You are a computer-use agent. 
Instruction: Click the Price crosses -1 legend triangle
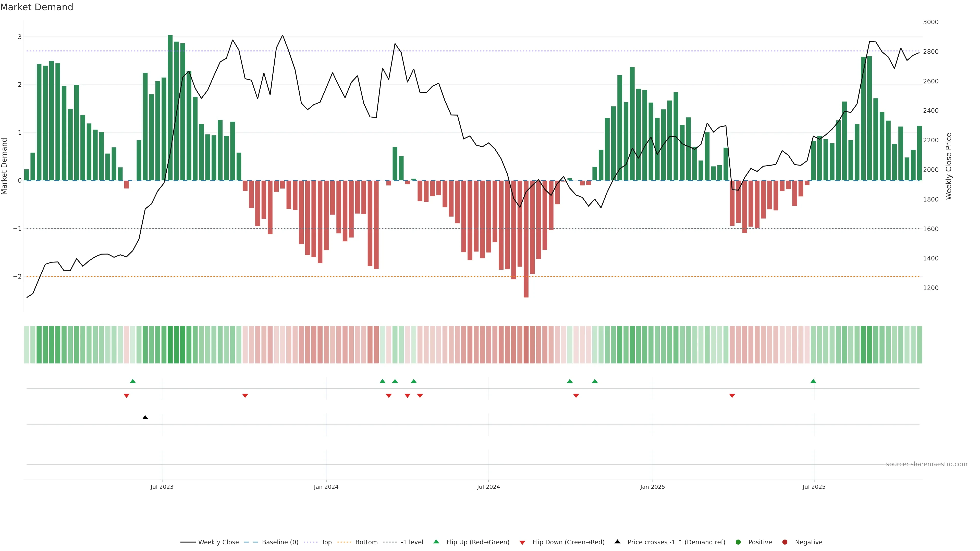coord(617,542)
